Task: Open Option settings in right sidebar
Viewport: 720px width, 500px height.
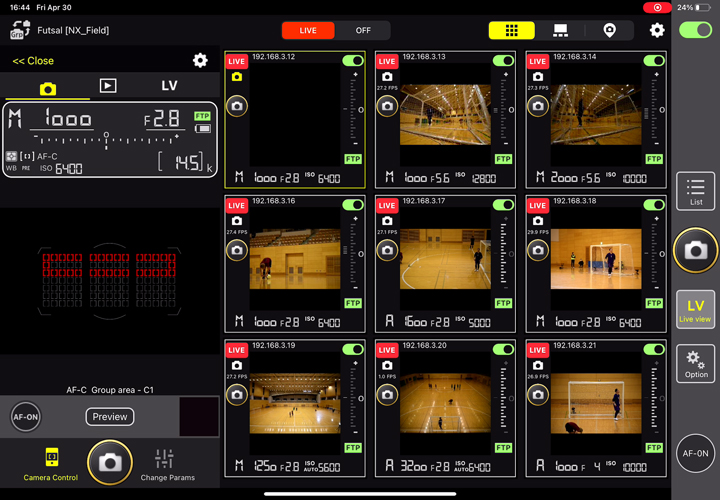Action: pos(696,364)
